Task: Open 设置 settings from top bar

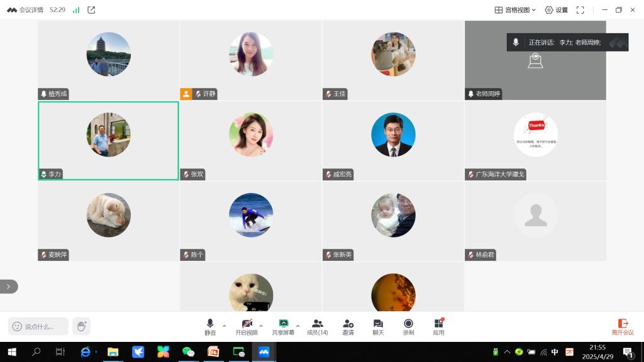Action: point(556,10)
